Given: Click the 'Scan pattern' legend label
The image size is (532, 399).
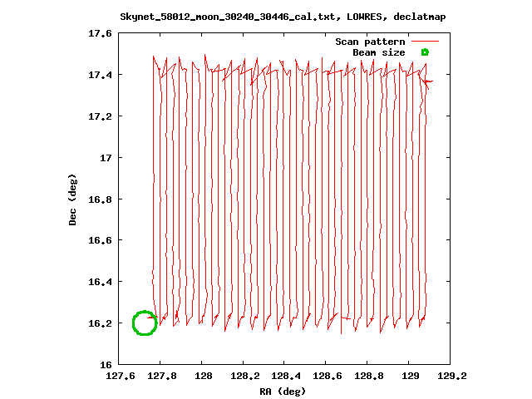Looking at the screenshot, I should 370,42.
